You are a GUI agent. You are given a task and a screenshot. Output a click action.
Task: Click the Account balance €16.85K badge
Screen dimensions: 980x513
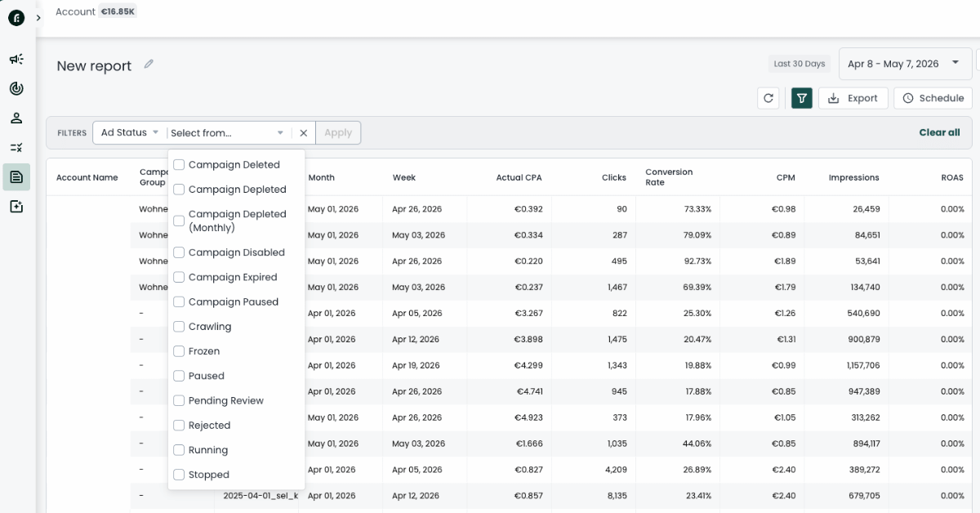[x=118, y=11]
